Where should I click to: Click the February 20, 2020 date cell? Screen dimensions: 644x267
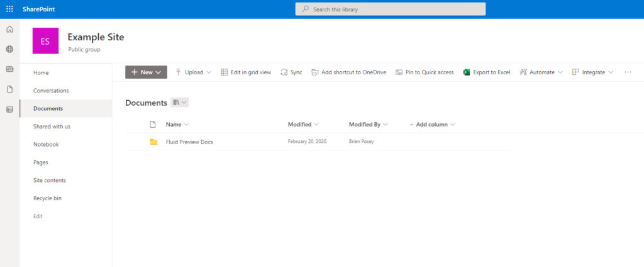(307, 142)
